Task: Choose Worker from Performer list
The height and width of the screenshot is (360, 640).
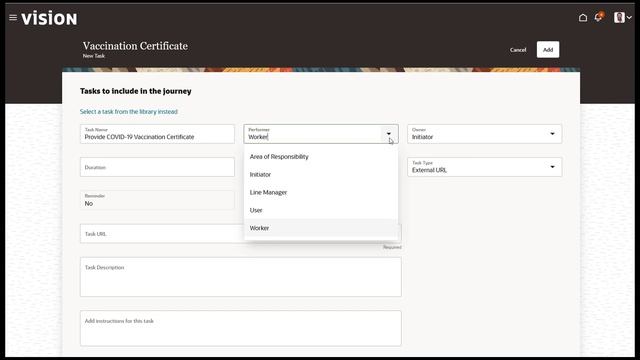Action: click(x=321, y=228)
